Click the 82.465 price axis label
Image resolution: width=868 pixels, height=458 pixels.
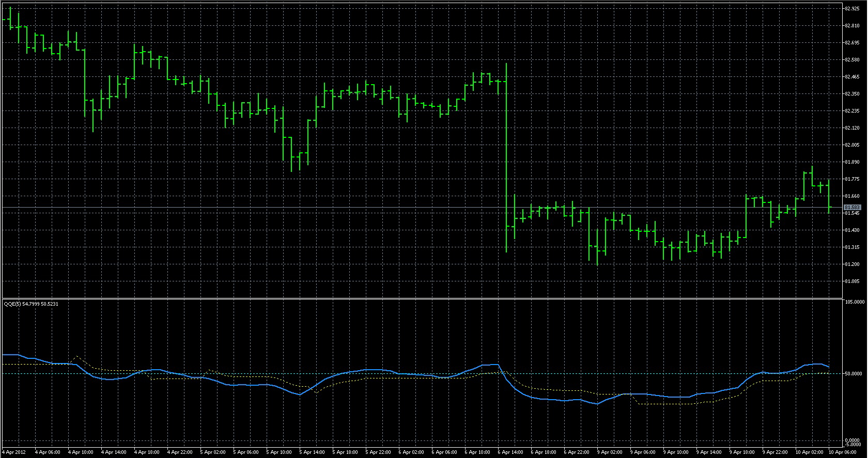[x=852, y=77]
